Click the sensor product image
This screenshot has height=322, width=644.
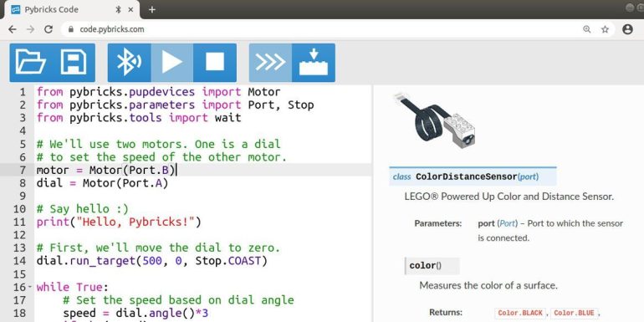click(435, 120)
